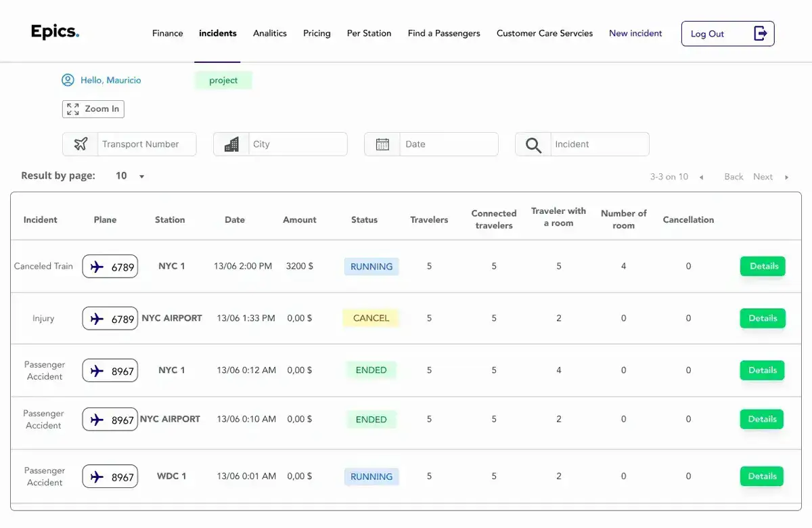Open the calendar icon in the Date filter
The image size is (812, 528).
point(382,144)
